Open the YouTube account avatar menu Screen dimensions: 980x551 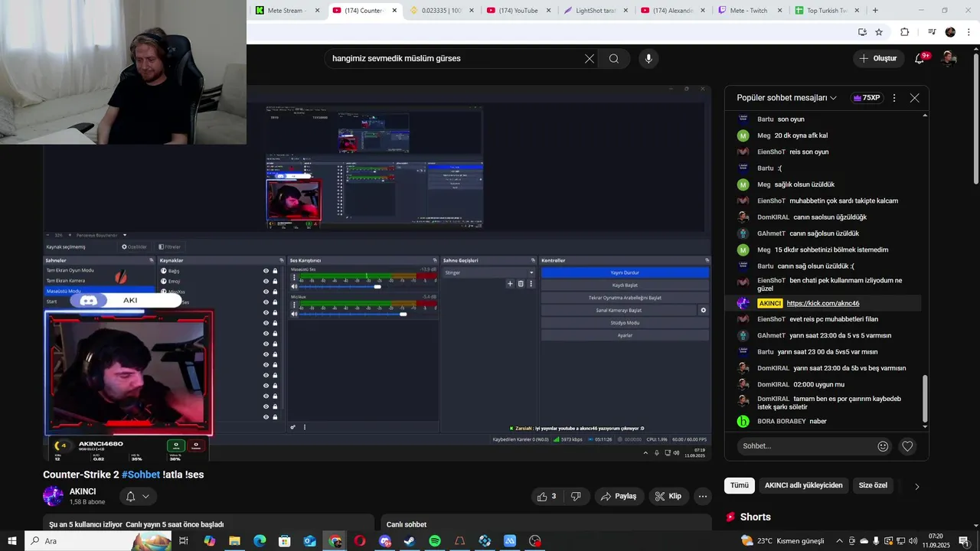coord(949,58)
